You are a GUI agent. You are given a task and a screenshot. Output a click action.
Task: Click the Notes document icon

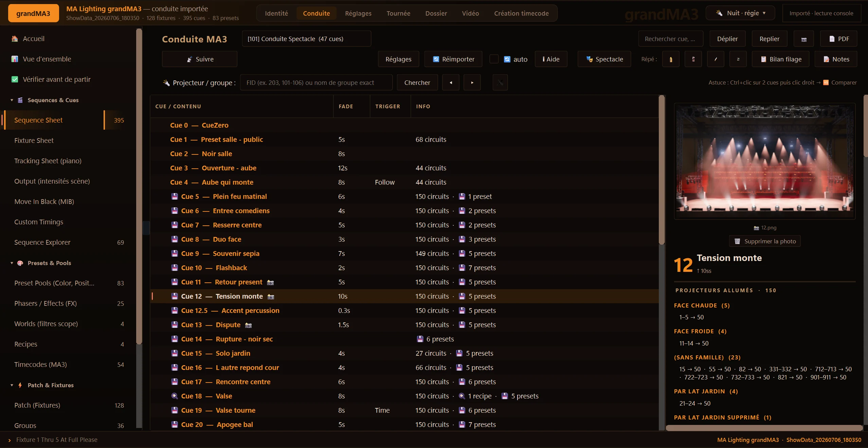826,59
